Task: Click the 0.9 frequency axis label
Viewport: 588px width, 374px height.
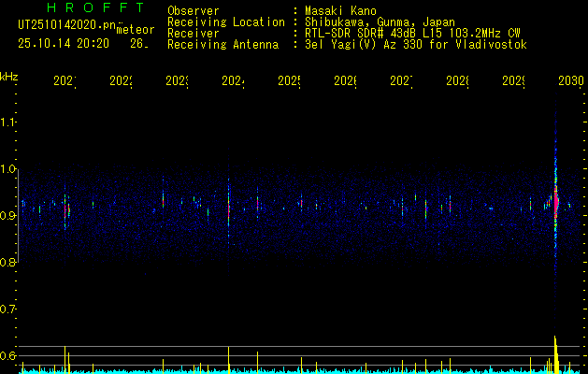Action: click(x=7, y=216)
